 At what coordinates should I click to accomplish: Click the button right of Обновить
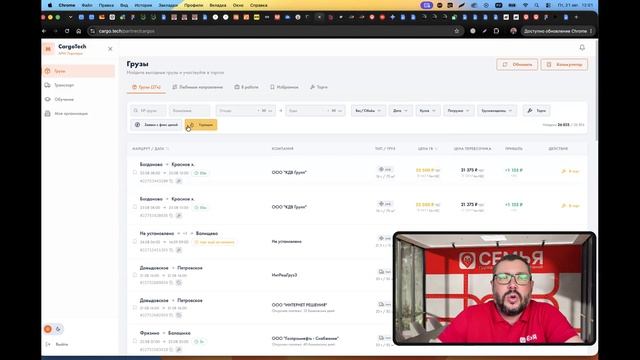(x=564, y=64)
